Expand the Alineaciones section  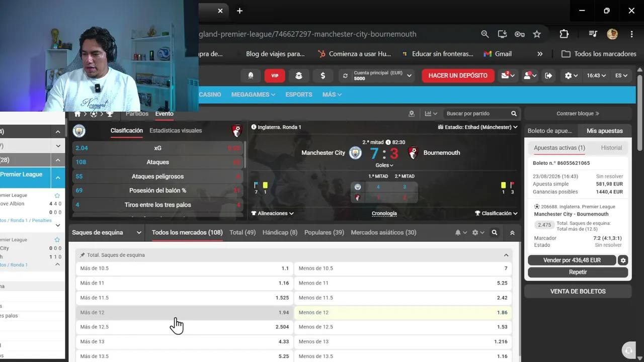click(273, 214)
